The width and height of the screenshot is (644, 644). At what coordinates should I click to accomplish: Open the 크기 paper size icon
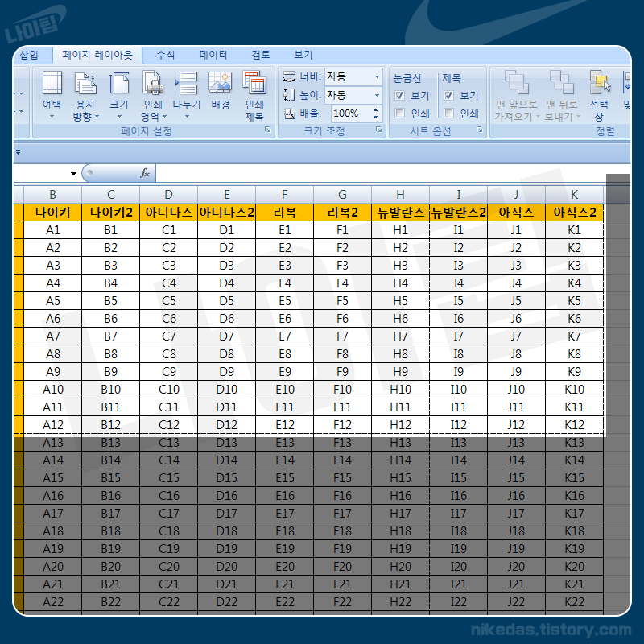119,83
